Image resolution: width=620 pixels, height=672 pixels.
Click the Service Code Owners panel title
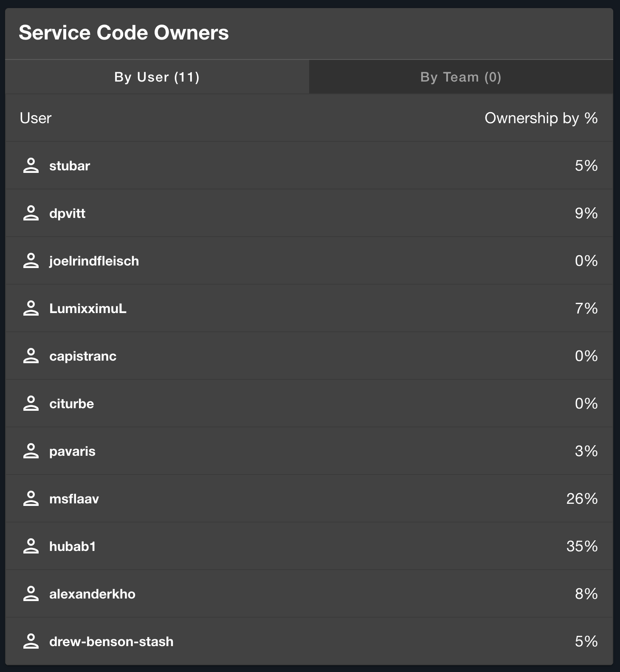124,33
